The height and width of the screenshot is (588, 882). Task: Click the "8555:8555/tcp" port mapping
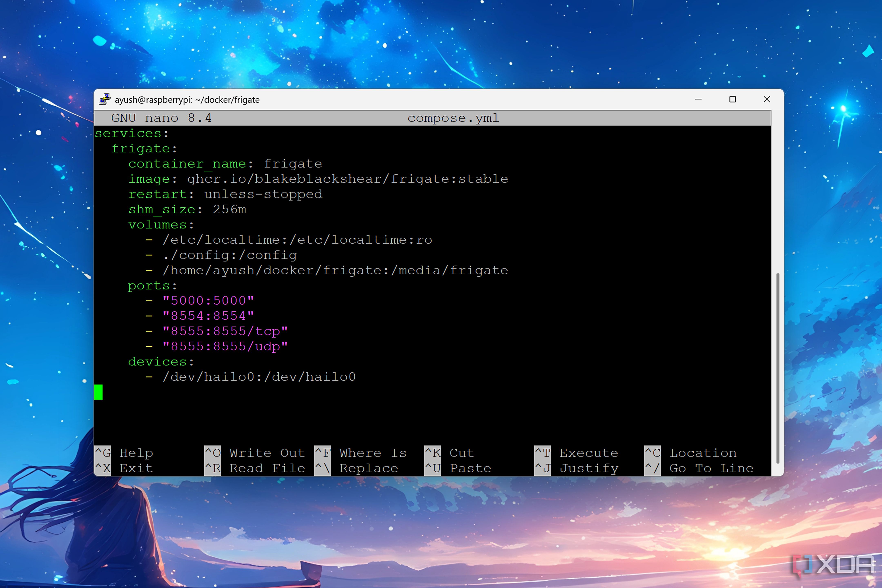tap(225, 332)
